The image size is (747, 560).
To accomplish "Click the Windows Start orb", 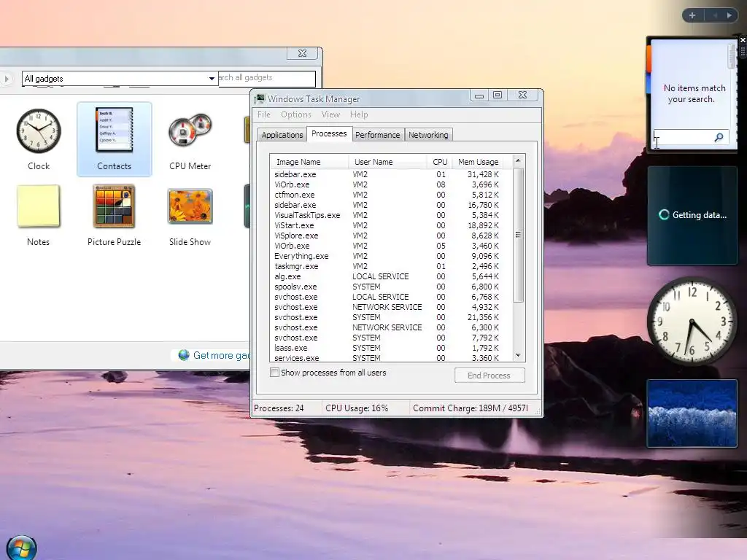I will pyautogui.click(x=21, y=548).
